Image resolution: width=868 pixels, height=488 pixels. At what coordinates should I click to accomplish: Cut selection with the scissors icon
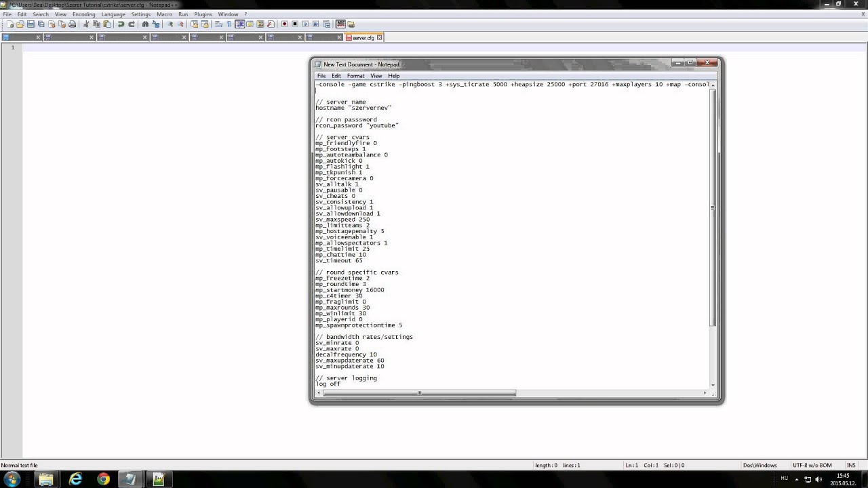pyautogui.click(x=86, y=24)
